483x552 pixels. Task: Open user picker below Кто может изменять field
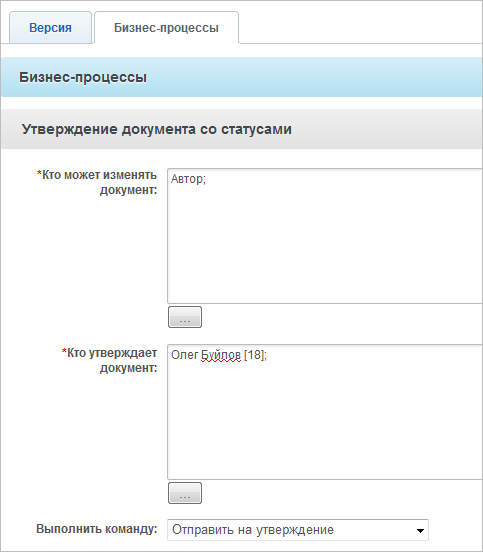point(185,317)
